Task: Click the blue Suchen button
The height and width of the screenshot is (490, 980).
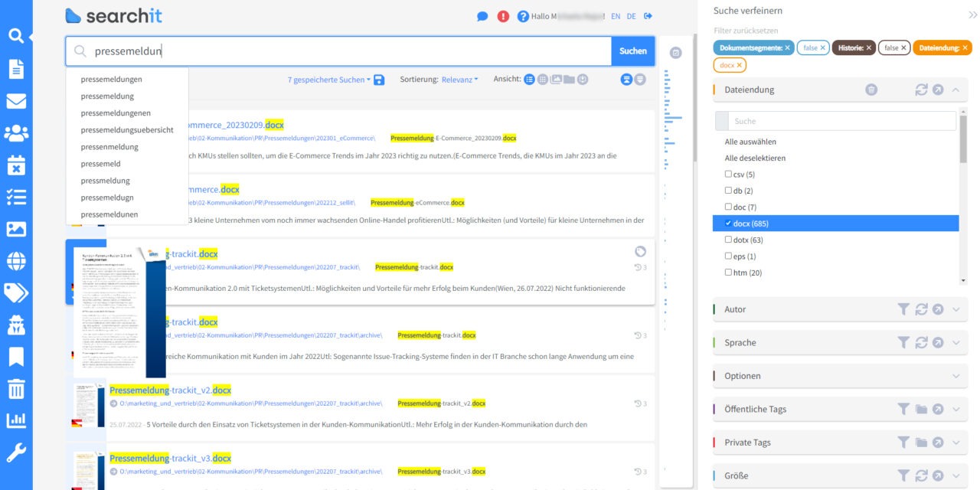Action: (633, 51)
